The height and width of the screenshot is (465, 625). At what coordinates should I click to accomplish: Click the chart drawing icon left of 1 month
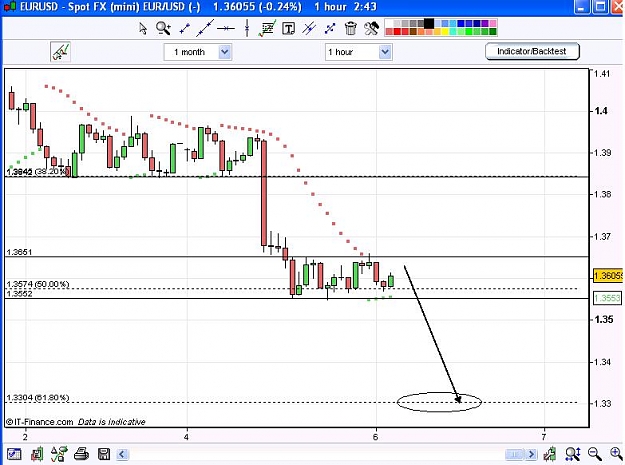61,52
